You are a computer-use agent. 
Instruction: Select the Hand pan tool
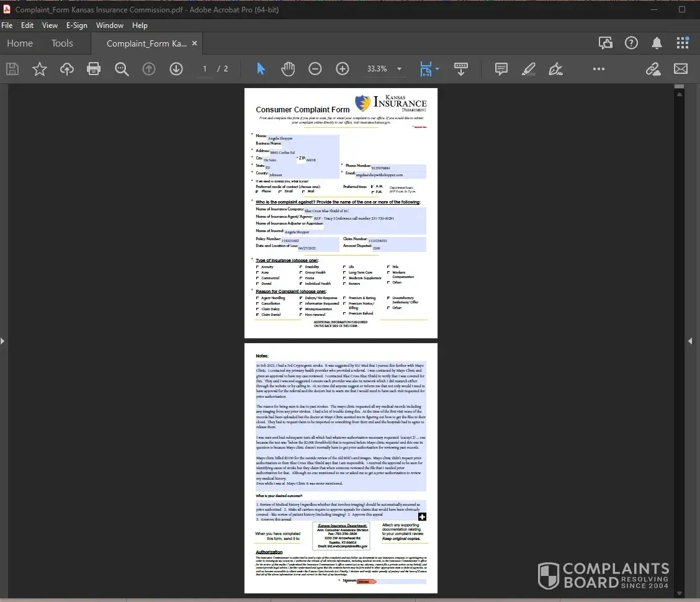coord(287,69)
